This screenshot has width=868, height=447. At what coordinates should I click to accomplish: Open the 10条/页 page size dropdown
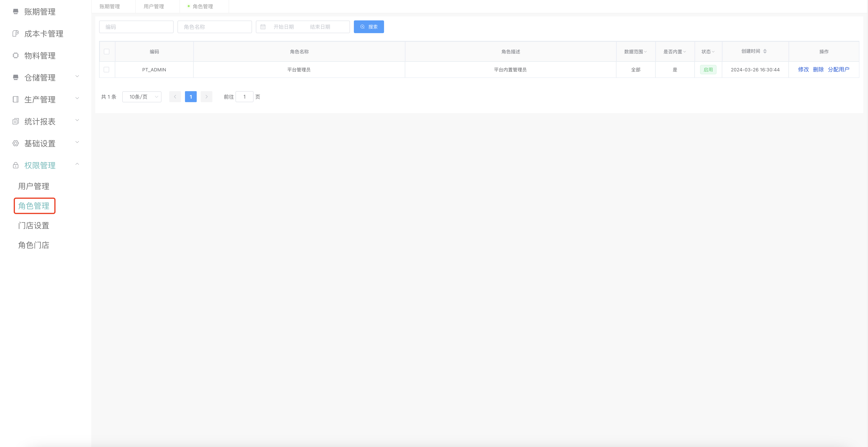pos(142,97)
